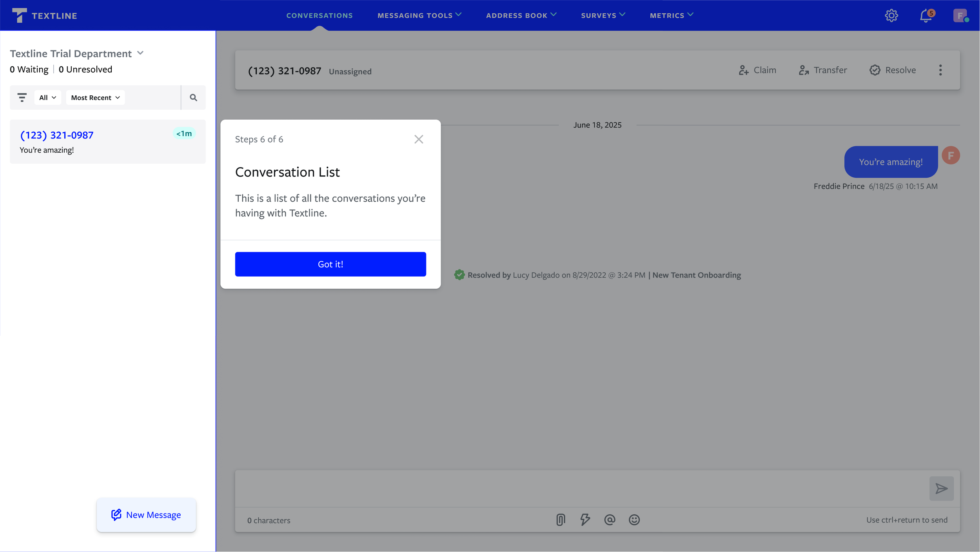
Task: Claim the conversation
Action: [x=757, y=70]
